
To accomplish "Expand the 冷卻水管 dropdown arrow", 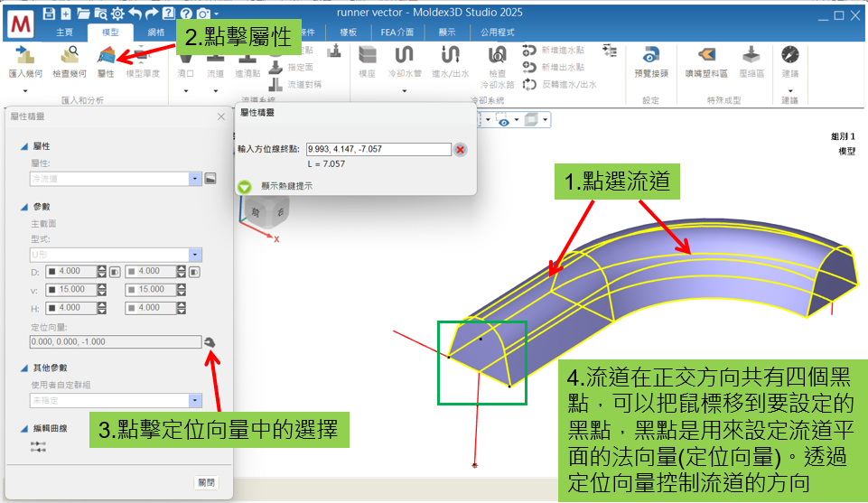I will [405, 90].
